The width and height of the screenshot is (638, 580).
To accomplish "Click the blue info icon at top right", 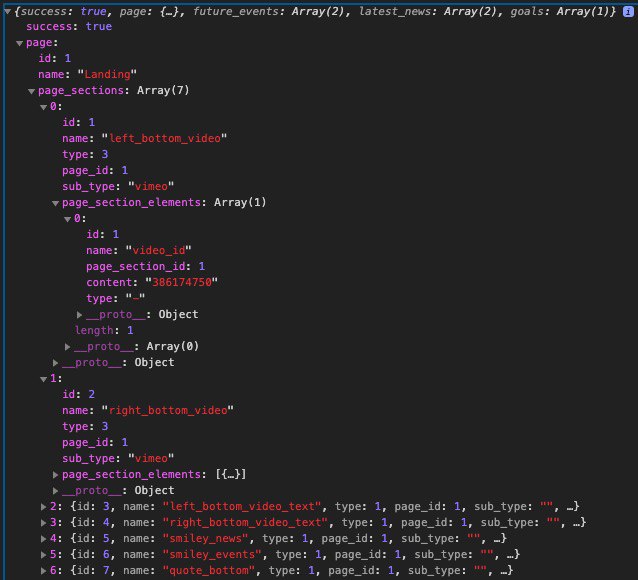I will point(628,11).
